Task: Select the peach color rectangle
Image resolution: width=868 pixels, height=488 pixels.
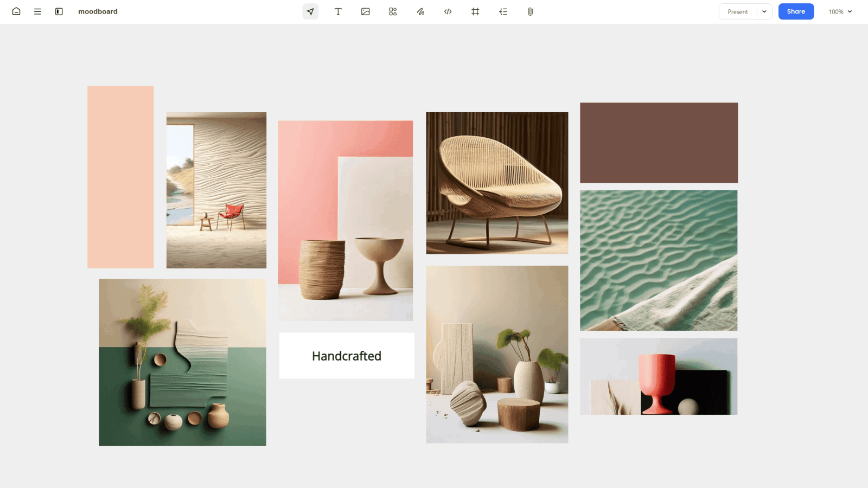Action: tap(120, 177)
